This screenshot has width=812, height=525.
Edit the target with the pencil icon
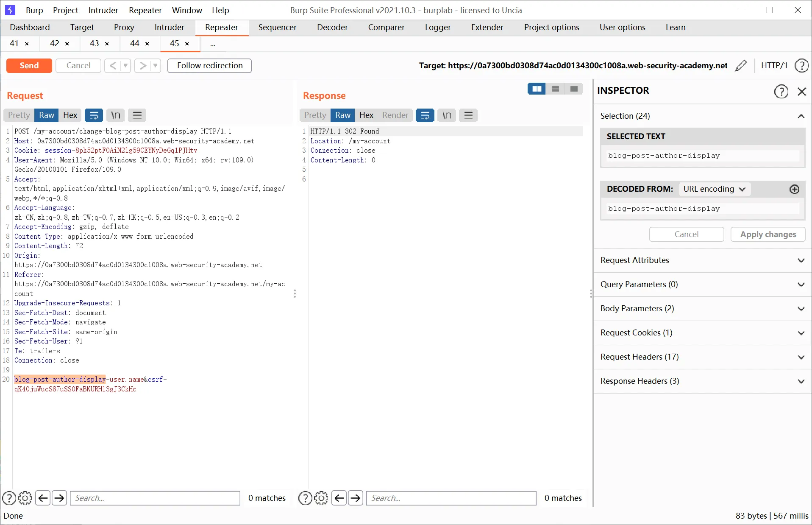[x=741, y=66]
